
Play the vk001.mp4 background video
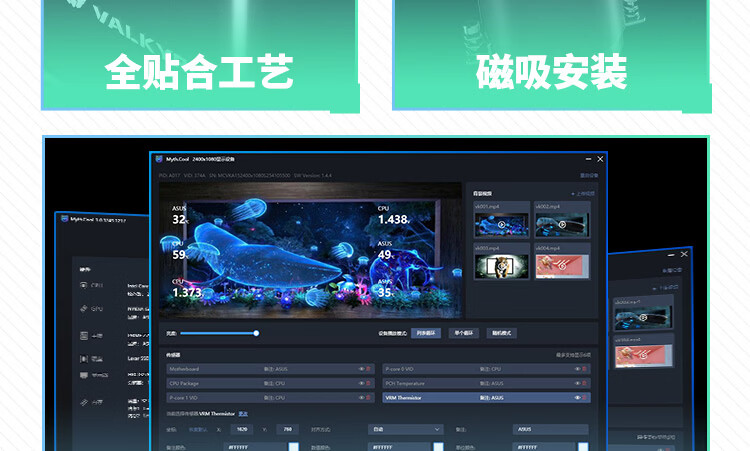(x=501, y=224)
